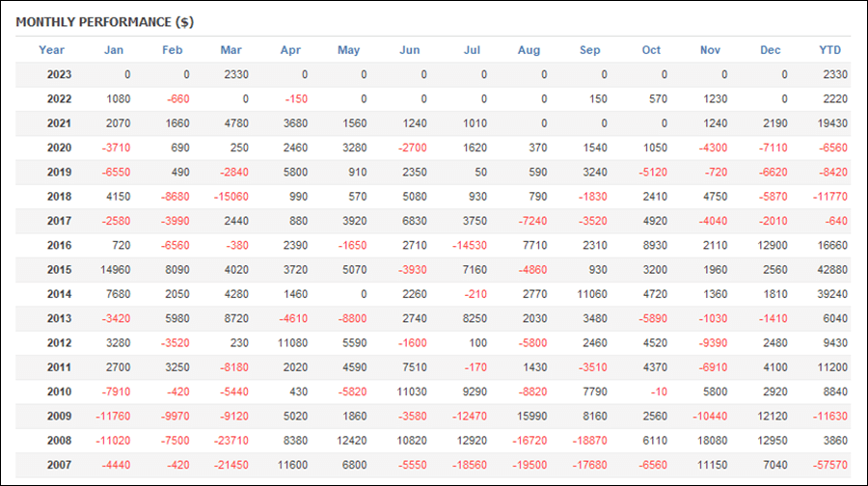Select the 2016 year row label
The height and width of the screenshot is (486, 868).
pyautogui.click(x=59, y=245)
